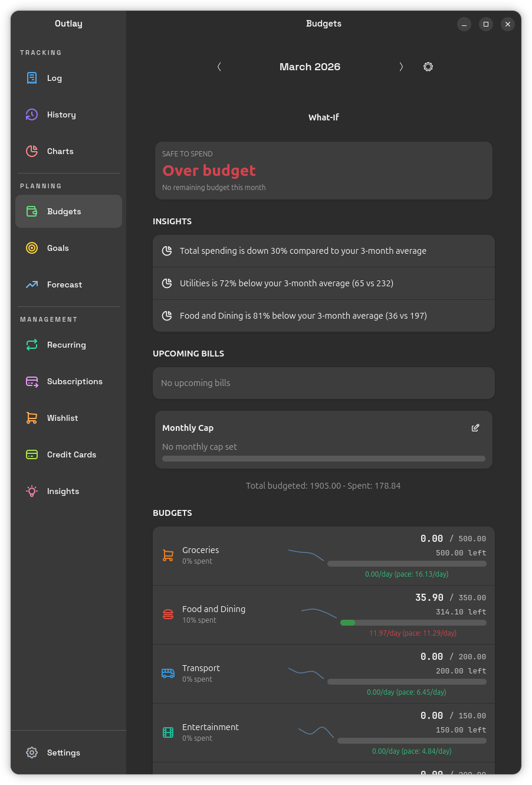Viewport: 532px width, 785px height.
Task: Click the Food and Dining progress bar
Action: (x=413, y=623)
